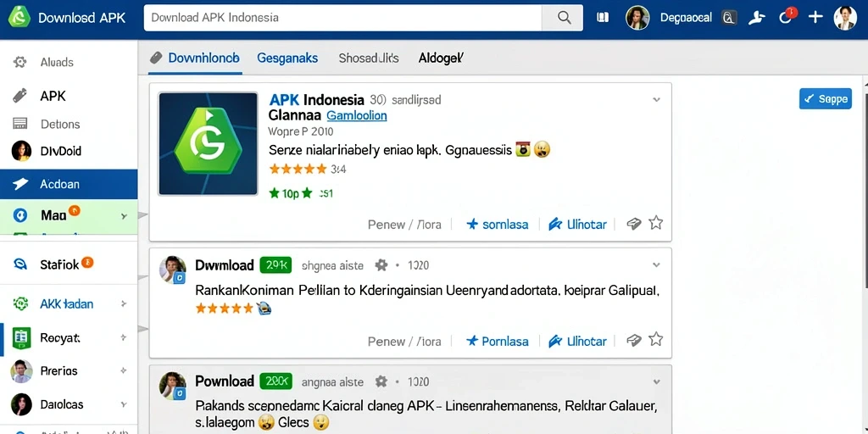The width and height of the screenshot is (868, 434).
Task: Click the list icon beside Detions
Action: tap(20, 124)
